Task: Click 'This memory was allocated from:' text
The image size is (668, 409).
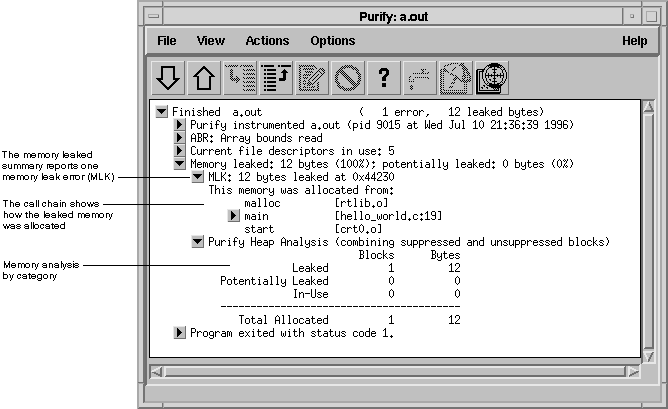Action: coord(301,190)
